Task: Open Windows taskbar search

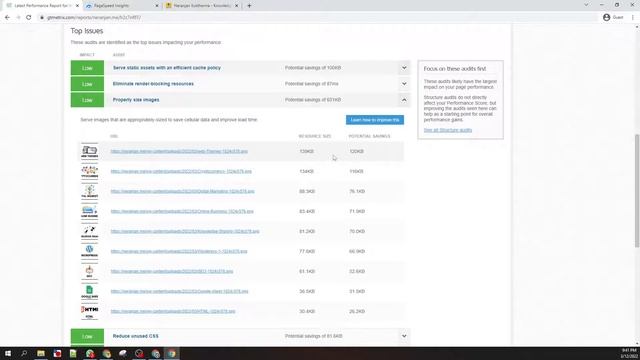Action: tap(24, 353)
